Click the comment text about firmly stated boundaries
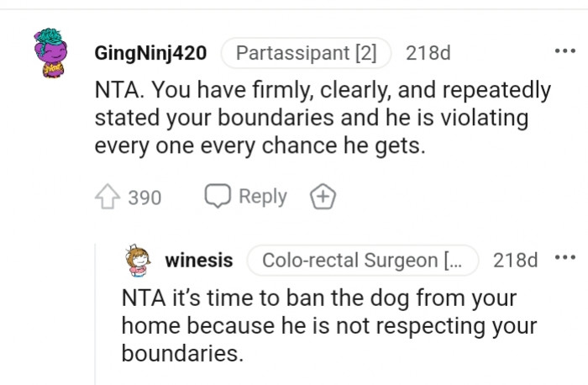 click(x=323, y=117)
